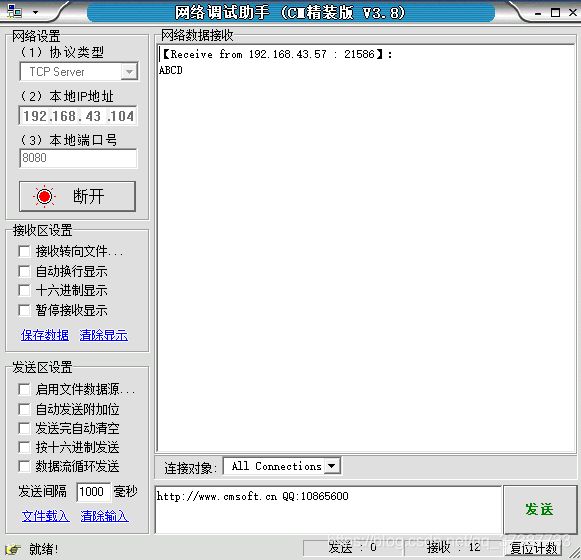Click the red connection status light icon

click(x=44, y=196)
